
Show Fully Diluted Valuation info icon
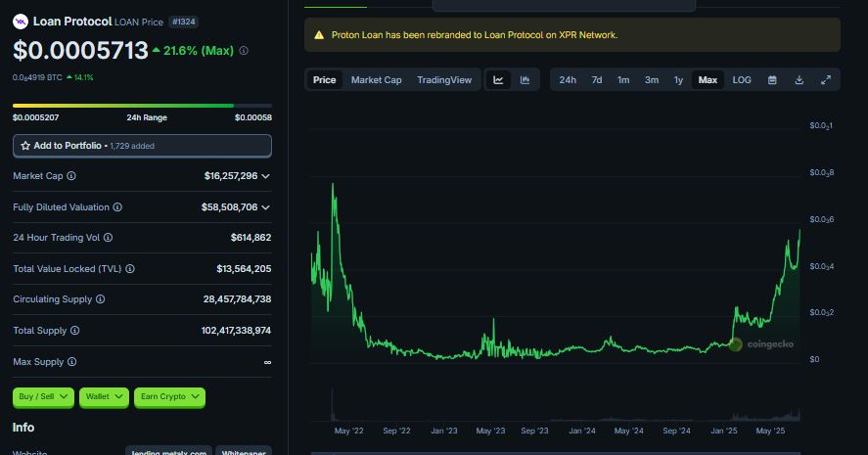tap(117, 207)
